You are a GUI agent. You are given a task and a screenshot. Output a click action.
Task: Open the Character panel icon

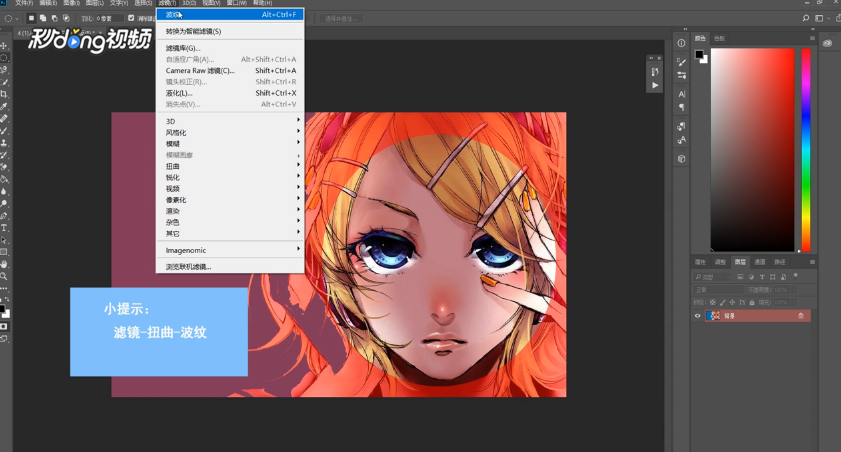(681, 94)
